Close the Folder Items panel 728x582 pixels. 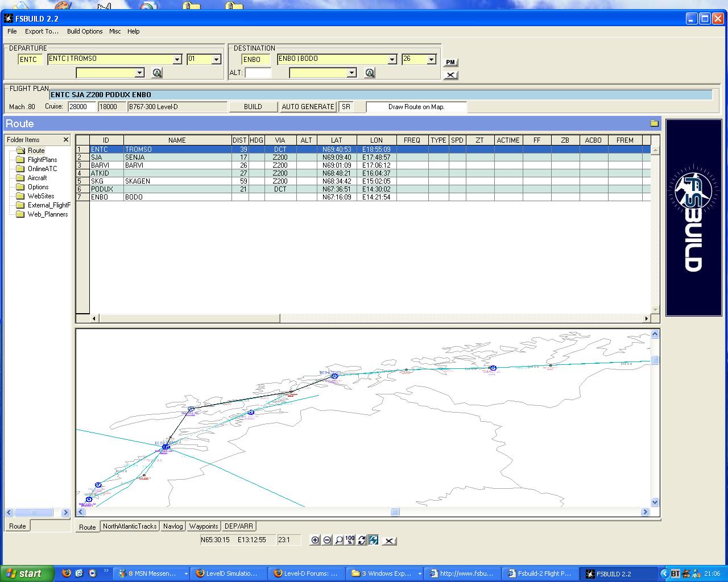65,140
